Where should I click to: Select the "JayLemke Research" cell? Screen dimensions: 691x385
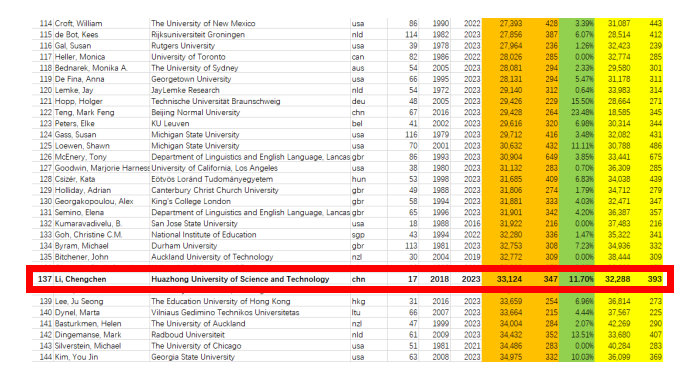pyautogui.click(x=186, y=90)
